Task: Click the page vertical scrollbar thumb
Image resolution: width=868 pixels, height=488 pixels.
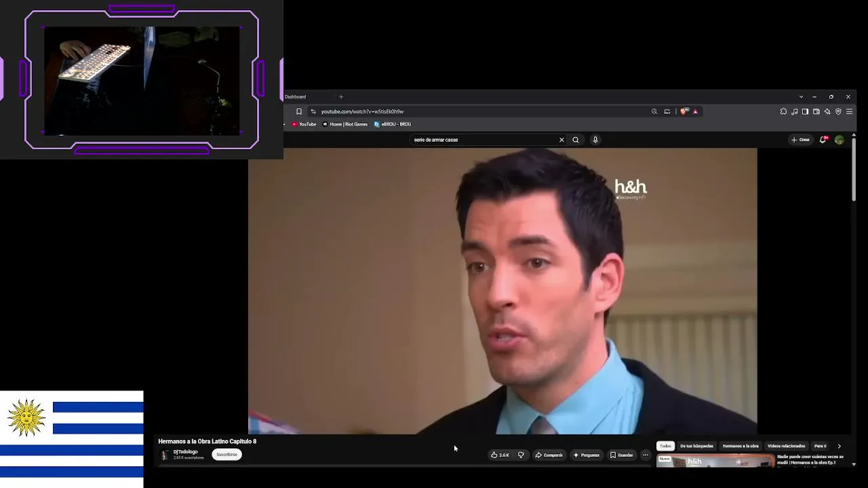Action: [x=854, y=168]
